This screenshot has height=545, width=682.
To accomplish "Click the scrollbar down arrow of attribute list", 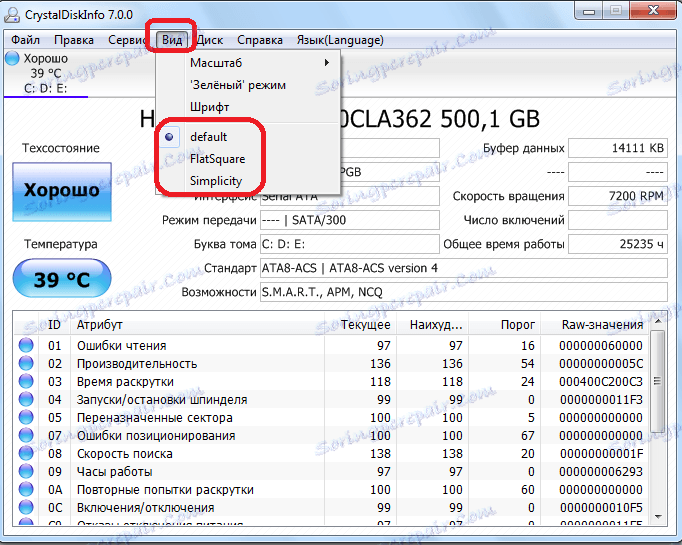I will [658, 517].
